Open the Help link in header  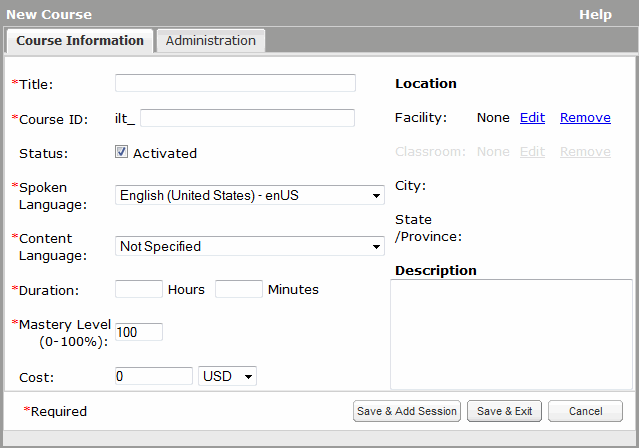click(x=595, y=15)
